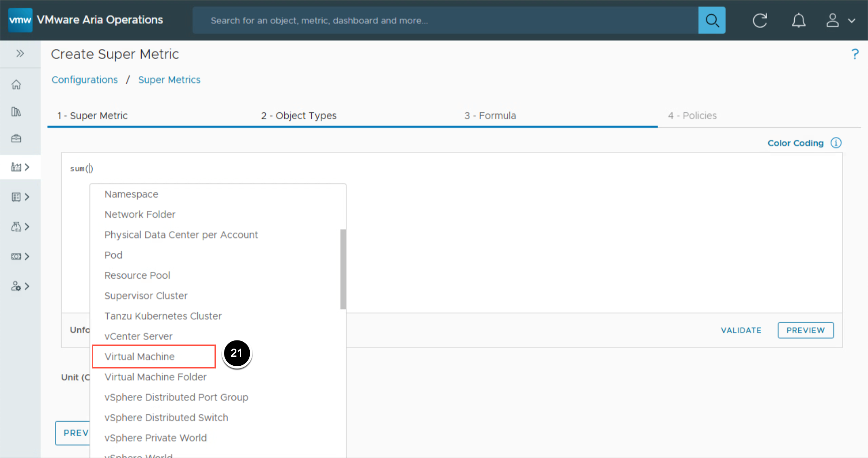Image resolution: width=868 pixels, height=458 pixels.
Task: Click the briefcase icon in sidebar
Action: (16, 138)
